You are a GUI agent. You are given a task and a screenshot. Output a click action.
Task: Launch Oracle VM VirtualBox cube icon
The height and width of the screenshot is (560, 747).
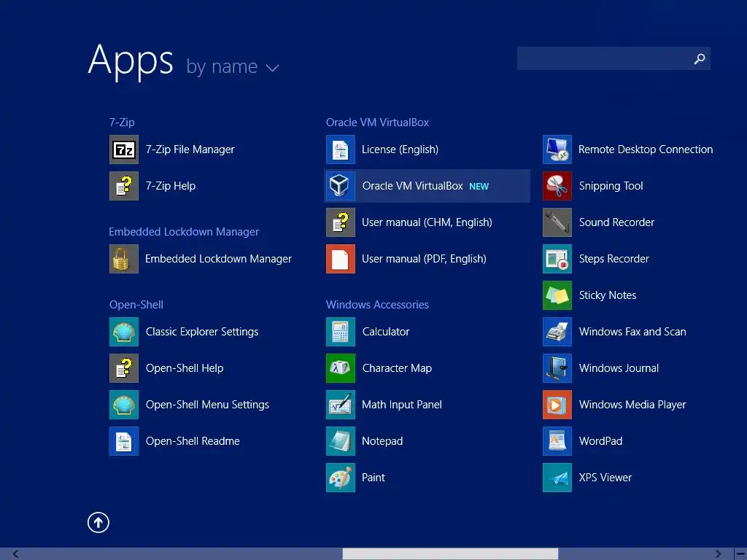coord(341,186)
